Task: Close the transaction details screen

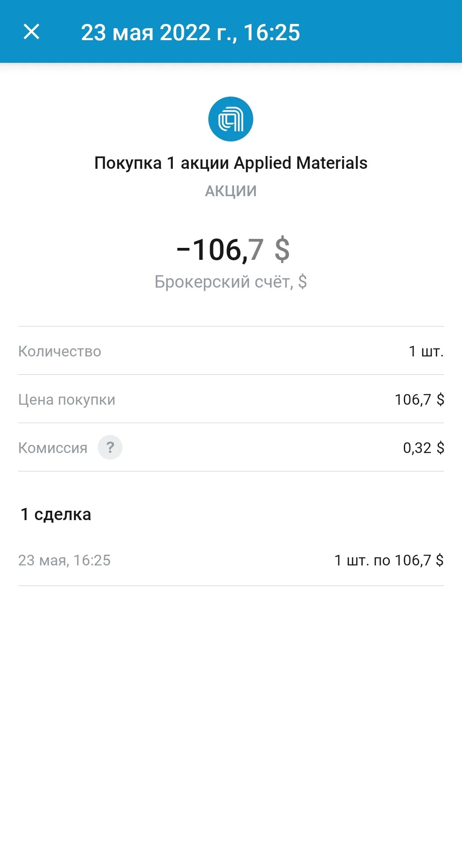Action: click(x=31, y=32)
